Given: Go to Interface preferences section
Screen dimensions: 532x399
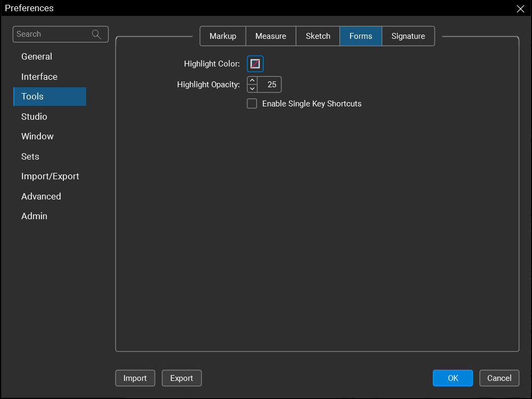Looking at the screenshot, I should tap(39, 77).
